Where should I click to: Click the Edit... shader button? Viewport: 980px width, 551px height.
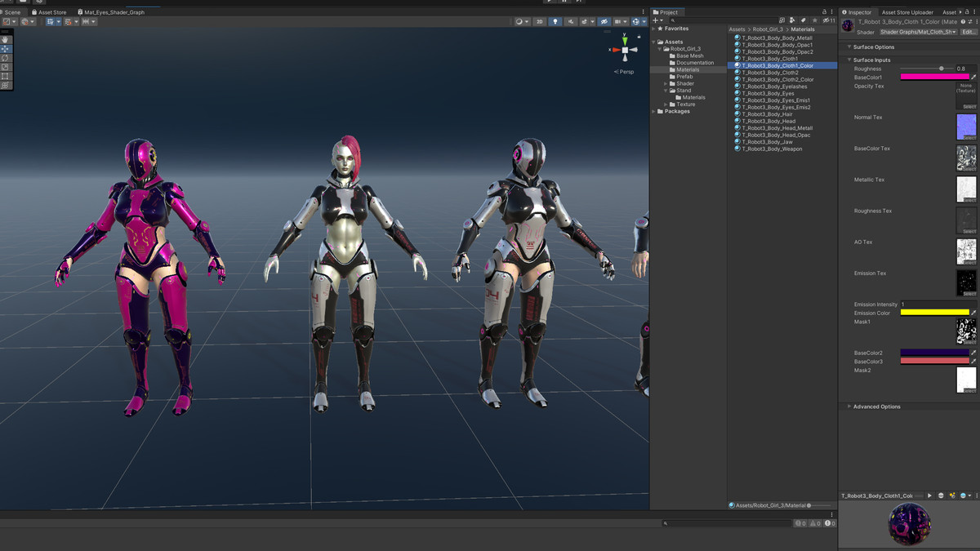pyautogui.click(x=968, y=32)
